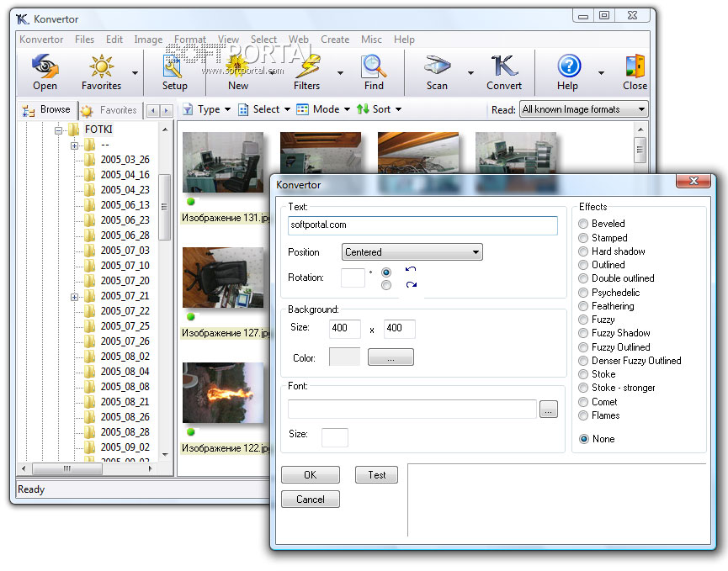728x571 pixels.
Task: Click green marker under Изображение 127
Action: 190,317
